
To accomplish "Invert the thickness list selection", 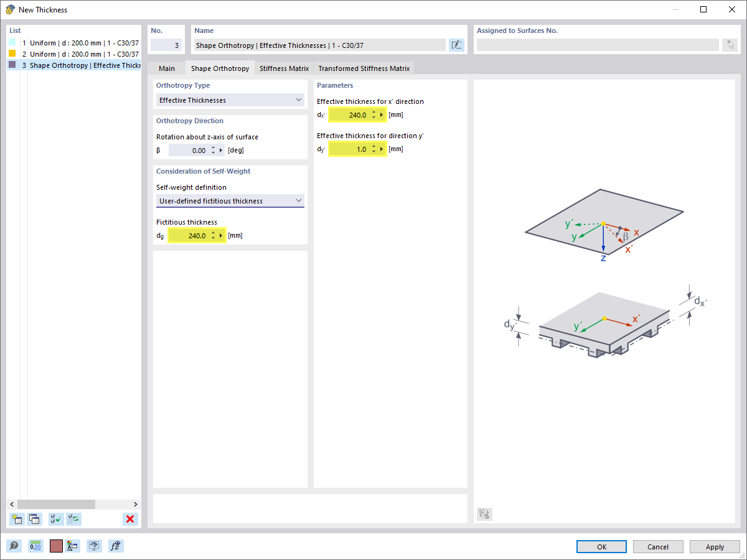I will (x=73, y=519).
